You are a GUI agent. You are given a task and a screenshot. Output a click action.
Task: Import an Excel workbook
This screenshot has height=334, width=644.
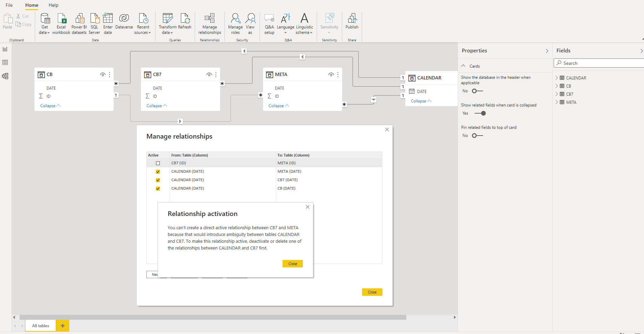click(61, 24)
